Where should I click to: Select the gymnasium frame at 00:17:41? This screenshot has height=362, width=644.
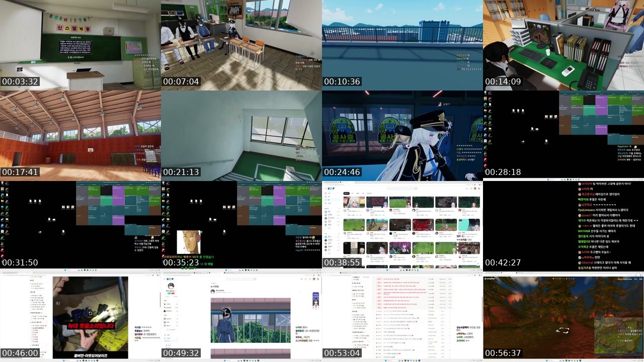tap(80, 136)
